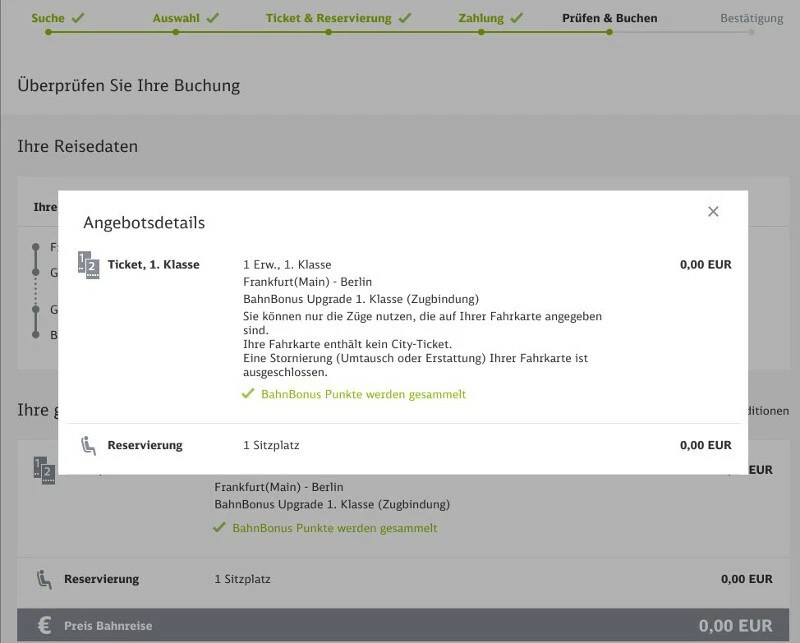Click the checkmark next to Zahlung step
The width and height of the screenshot is (800, 643).
coord(514,18)
